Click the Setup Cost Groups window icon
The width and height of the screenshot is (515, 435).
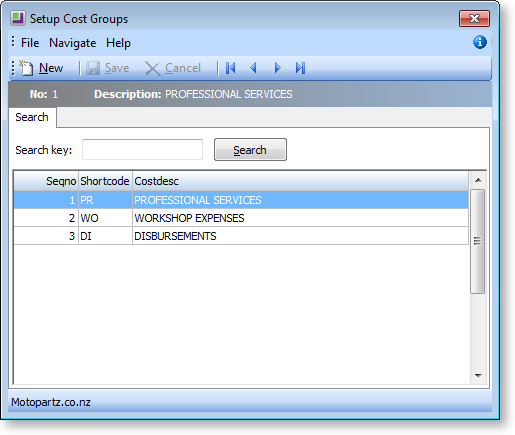pyautogui.click(x=18, y=18)
